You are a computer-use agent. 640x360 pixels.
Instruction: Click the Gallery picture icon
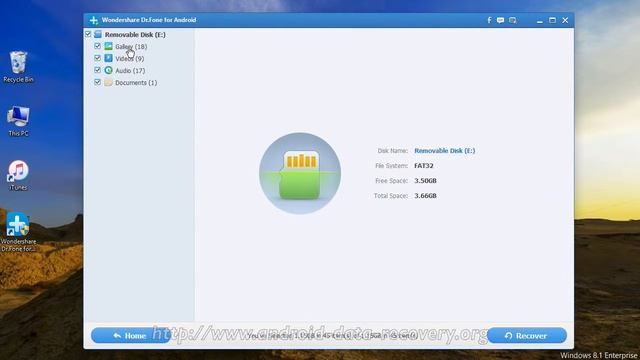[x=108, y=46]
